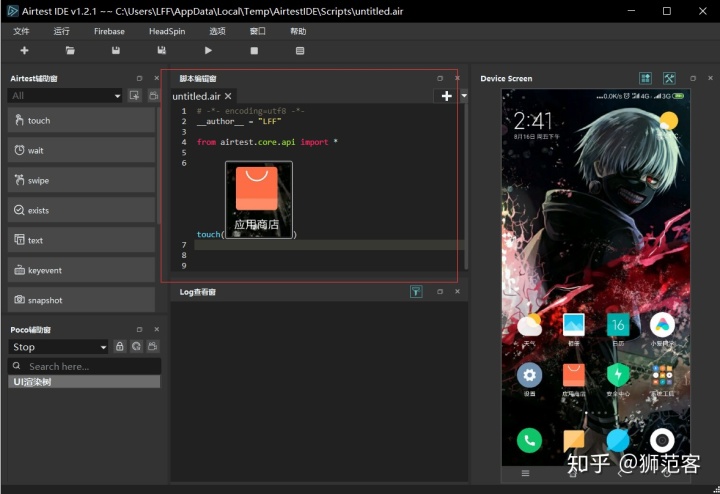Select the text command in Airtest assistant
The height and width of the screenshot is (494, 720).
coord(81,240)
